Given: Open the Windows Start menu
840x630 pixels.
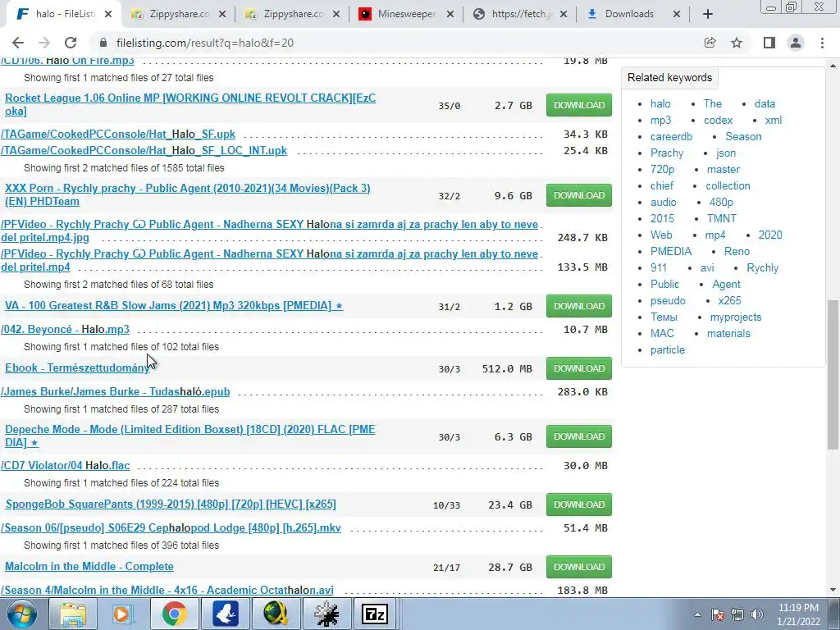Looking at the screenshot, I should [x=21, y=614].
